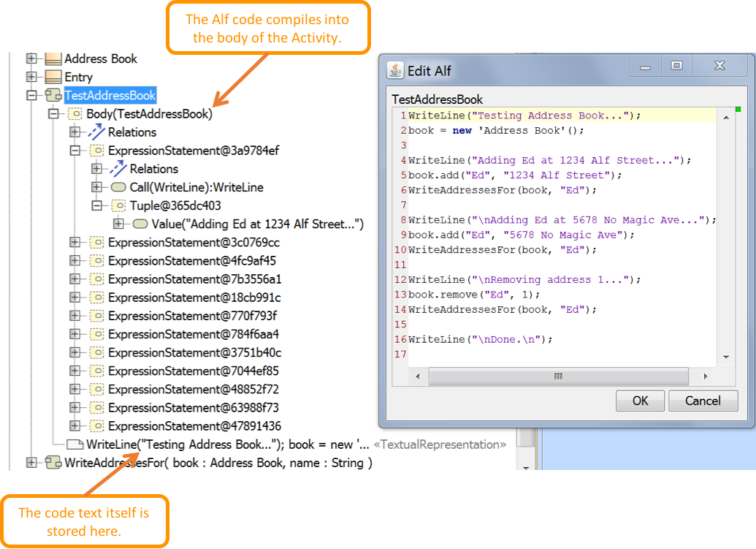Click the editor's scroll right arrow

706,376
